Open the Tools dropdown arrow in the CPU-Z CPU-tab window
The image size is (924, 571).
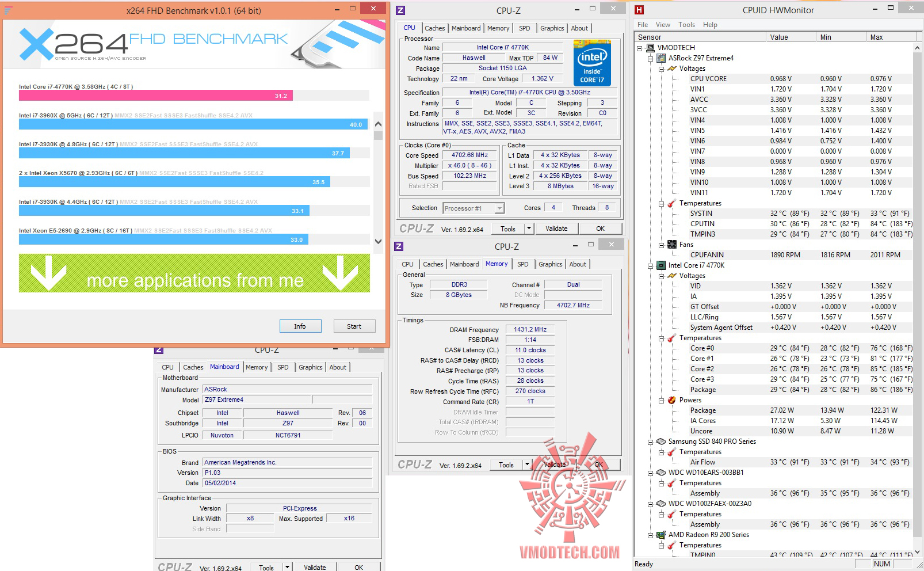coord(529,229)
